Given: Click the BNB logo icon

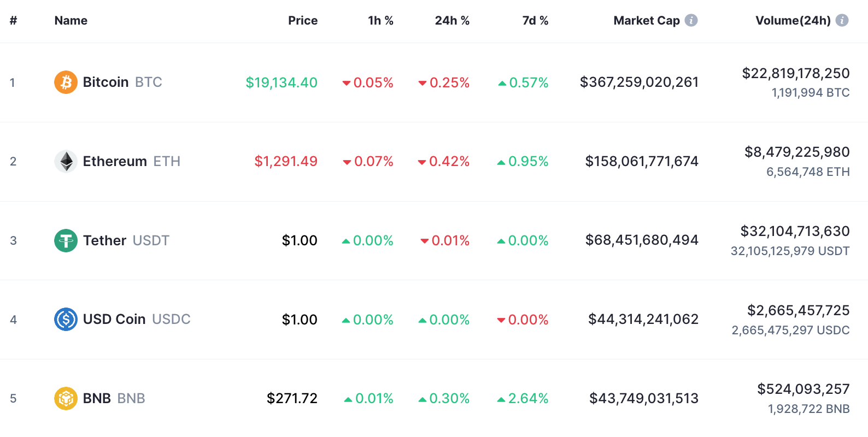Looking at the screenshot, I should [x=66, y=398].
